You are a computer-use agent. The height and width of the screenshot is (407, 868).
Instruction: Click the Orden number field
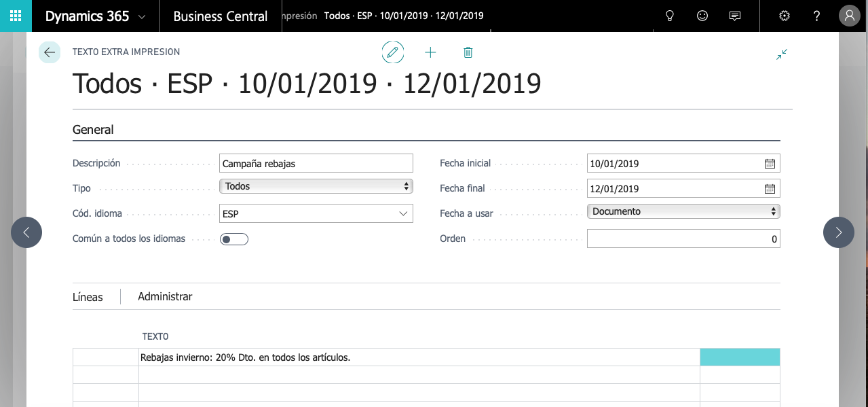(683, 238)
